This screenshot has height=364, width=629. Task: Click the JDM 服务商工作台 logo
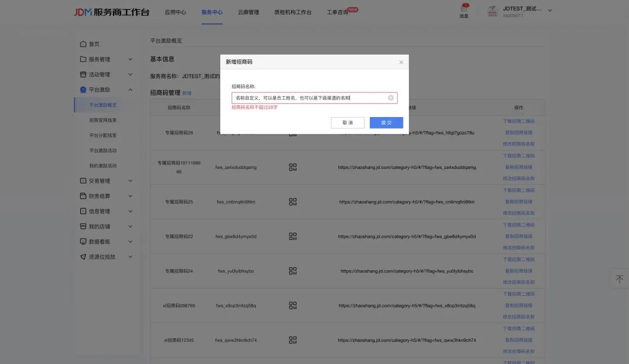(111, 12)
